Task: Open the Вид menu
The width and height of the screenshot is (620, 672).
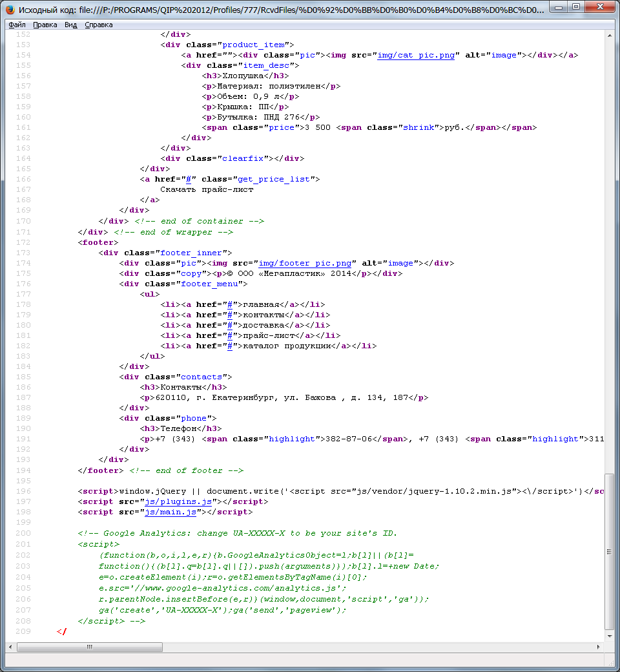Action: tap(70, 25)
